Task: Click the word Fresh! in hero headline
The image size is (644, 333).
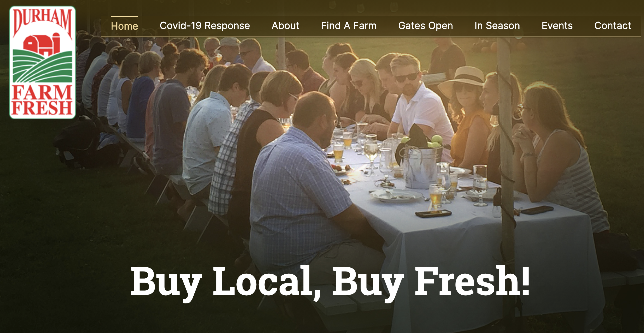Action: tap(472, 280)
